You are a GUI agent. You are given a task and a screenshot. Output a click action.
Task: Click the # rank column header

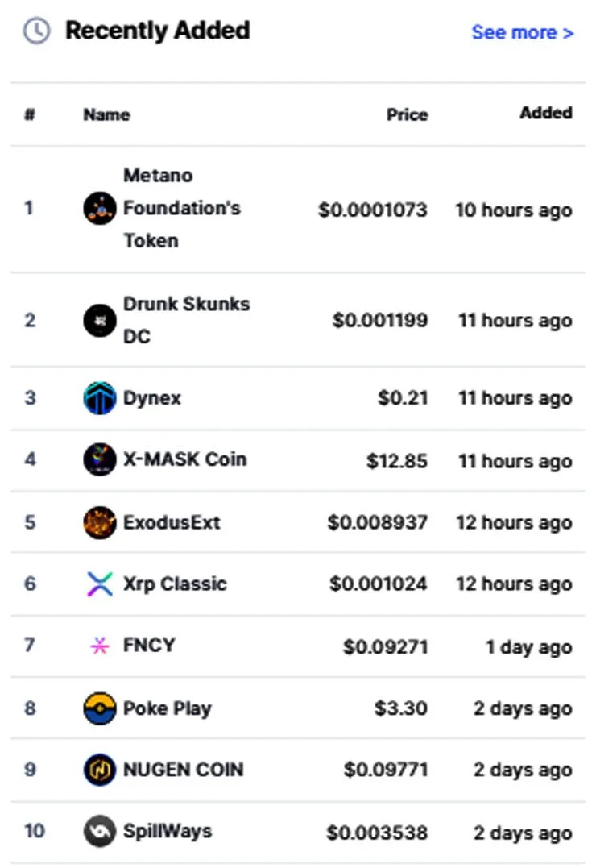click(x=30, y=114)
